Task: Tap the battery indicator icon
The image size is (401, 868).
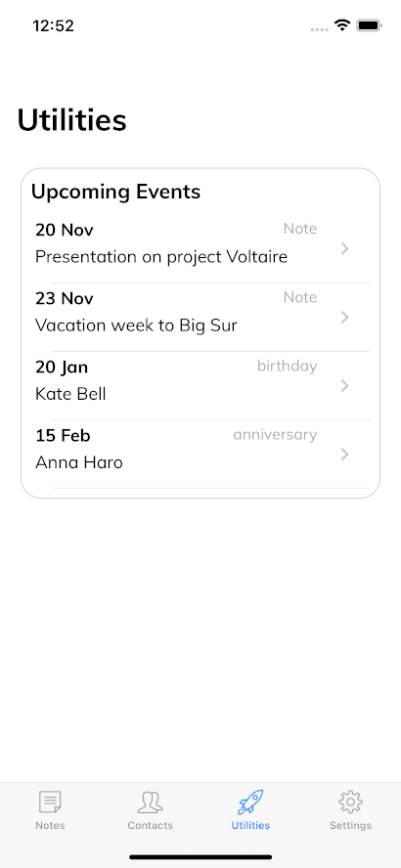Action: 370,25
